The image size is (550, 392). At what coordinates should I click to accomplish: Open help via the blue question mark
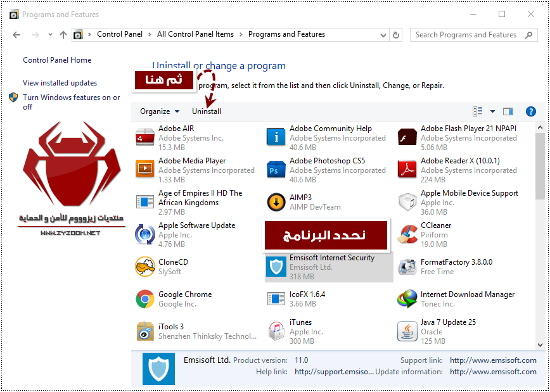point(531,111)
